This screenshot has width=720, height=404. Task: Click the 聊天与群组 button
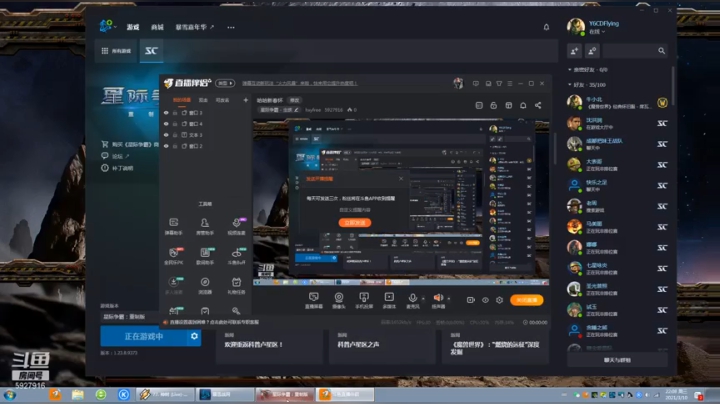pyautogui.click(x=617, y=360)
